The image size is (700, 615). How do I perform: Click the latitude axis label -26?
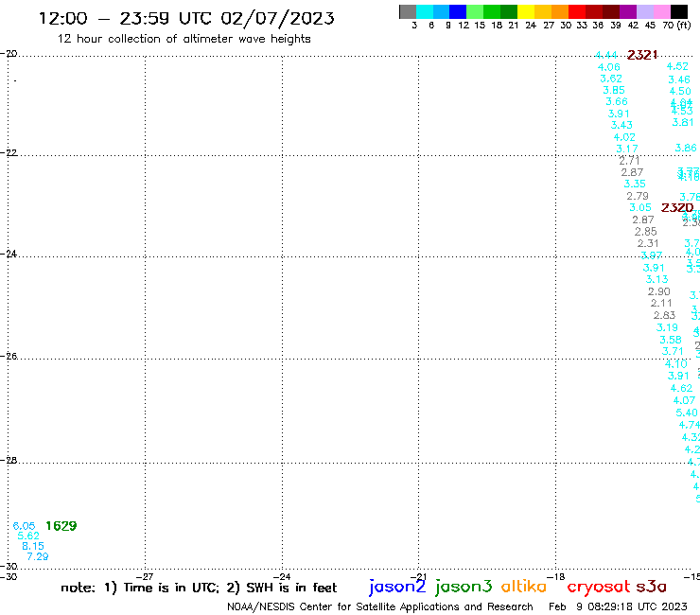[x=9, y=357]
